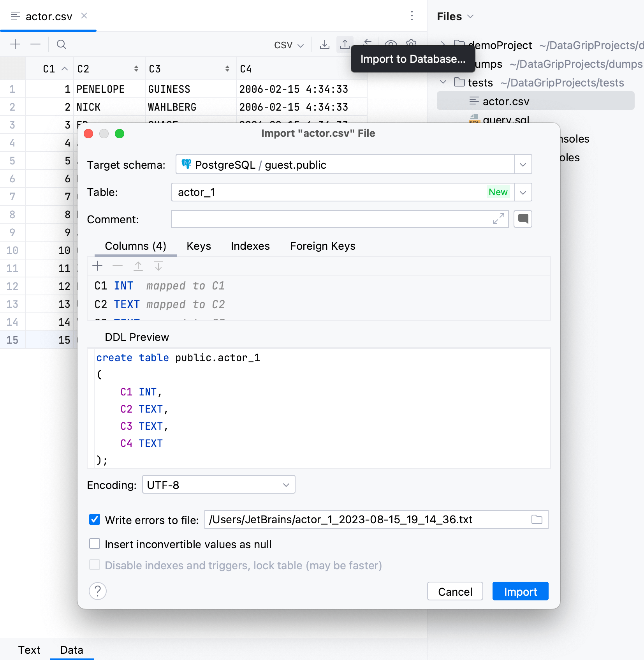Click the tests folder icon in the Files panel
The height and width of the screenshot is (660, 644).
coord(459,82)
